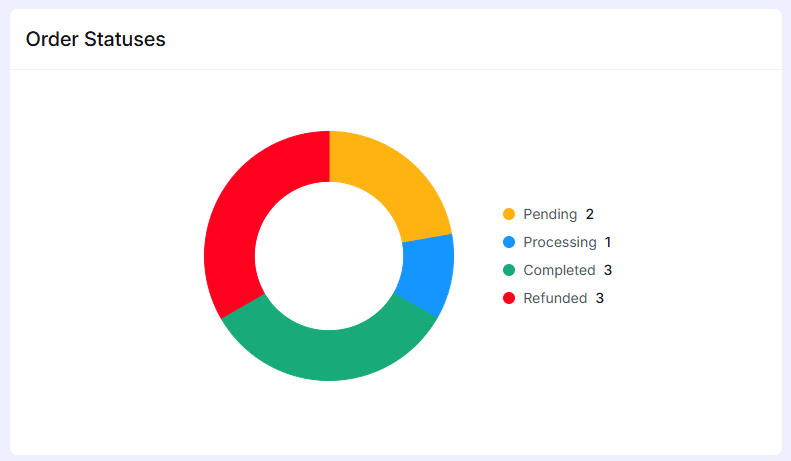The width and height of the screenshot is (791, 461).
Task: Click the white center of the donut chart
Action: pos(329,255)
